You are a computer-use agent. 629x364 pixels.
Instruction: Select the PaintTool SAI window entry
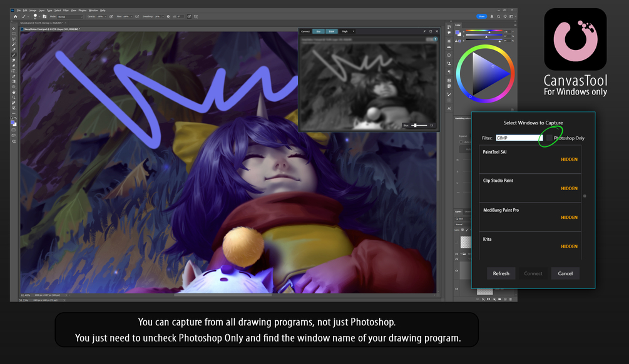[x=530, y=159]
